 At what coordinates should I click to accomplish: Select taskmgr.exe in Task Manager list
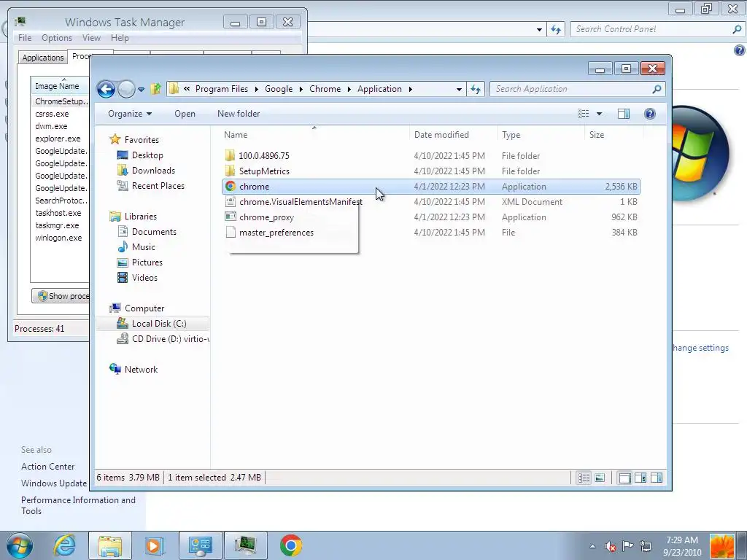click(57, 225)
